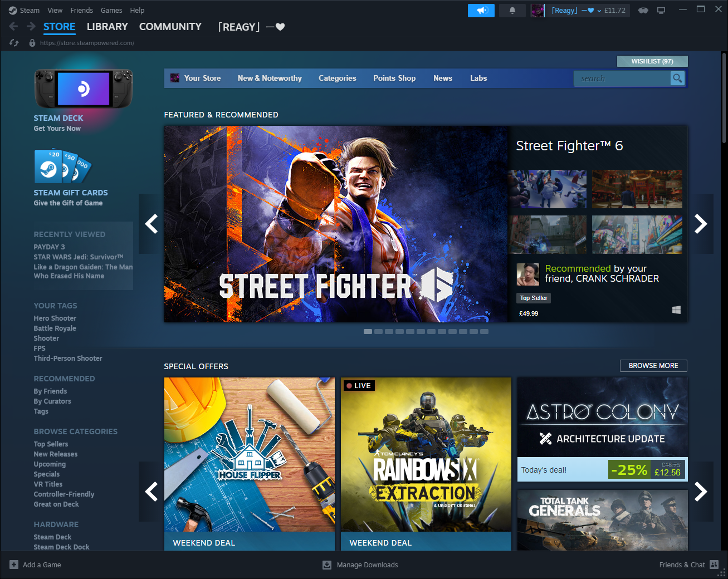Switch to the LIBRARY tab
The height and width of the screenshot is (579, 728).
(107, 27)
